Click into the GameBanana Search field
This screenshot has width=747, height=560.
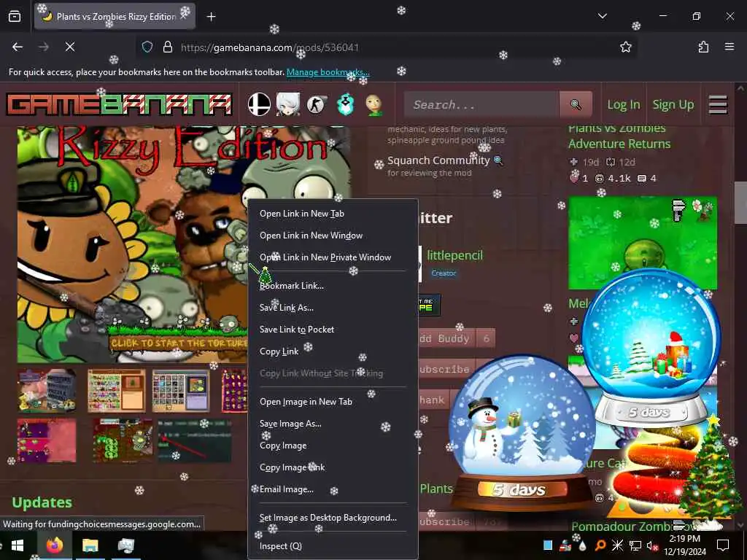coord(481,104)
